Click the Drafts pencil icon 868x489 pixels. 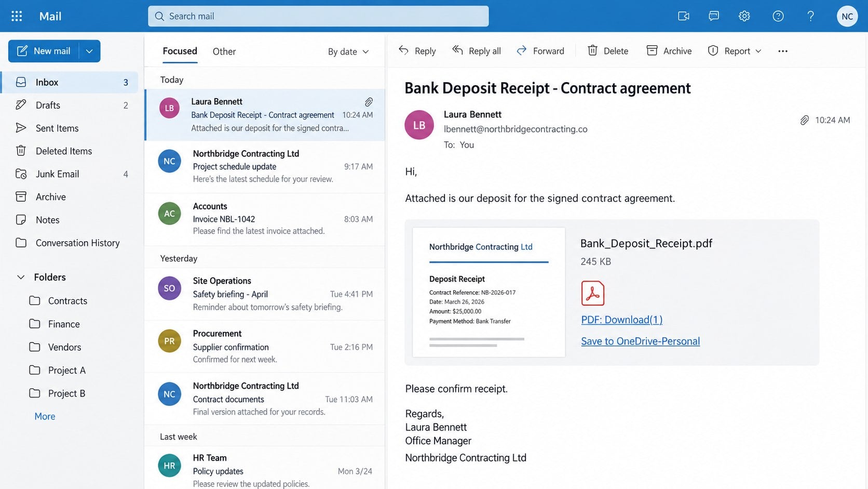coord(21,105)
